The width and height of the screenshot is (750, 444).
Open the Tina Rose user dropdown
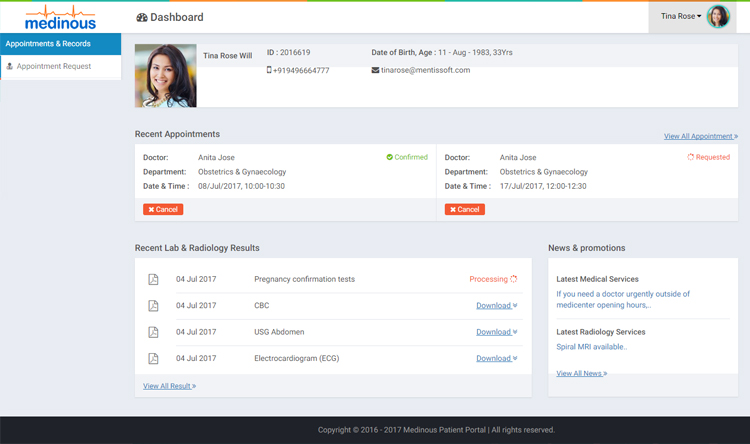point(681,16)
